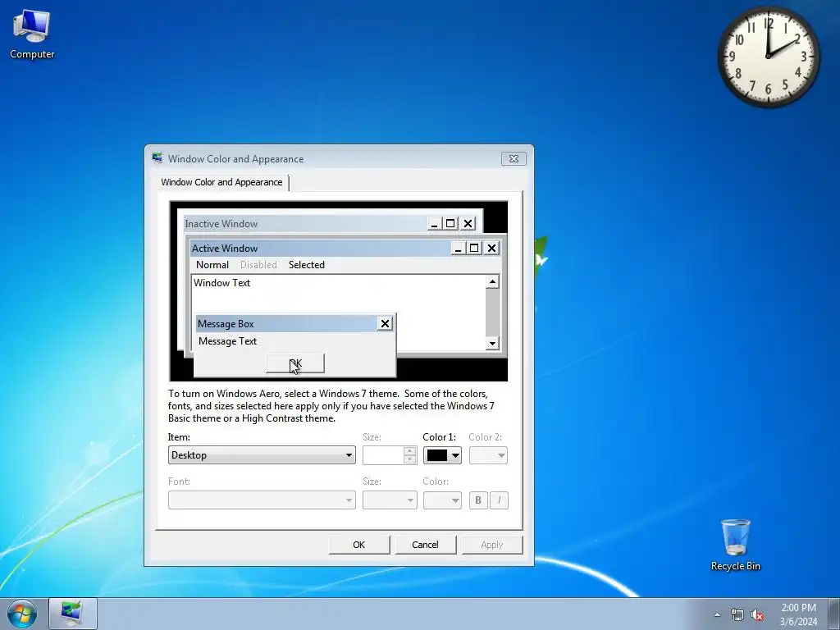Click the Inactive Window title bar preview
840x630 pixels.
(305, 223)
